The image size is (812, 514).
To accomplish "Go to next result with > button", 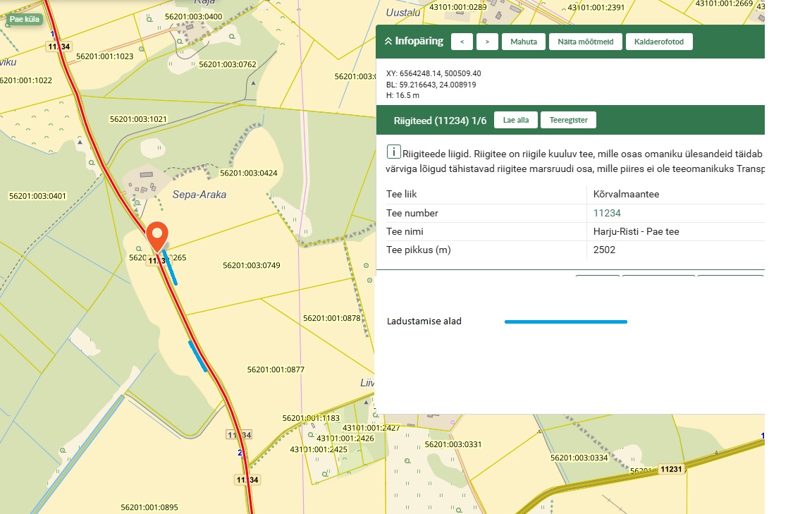I will (x=487, y=42).
